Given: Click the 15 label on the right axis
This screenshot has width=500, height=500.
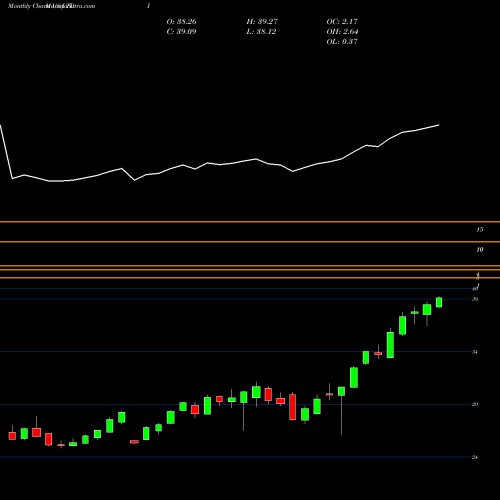Looking at the screenshot, I should point(480,229).
